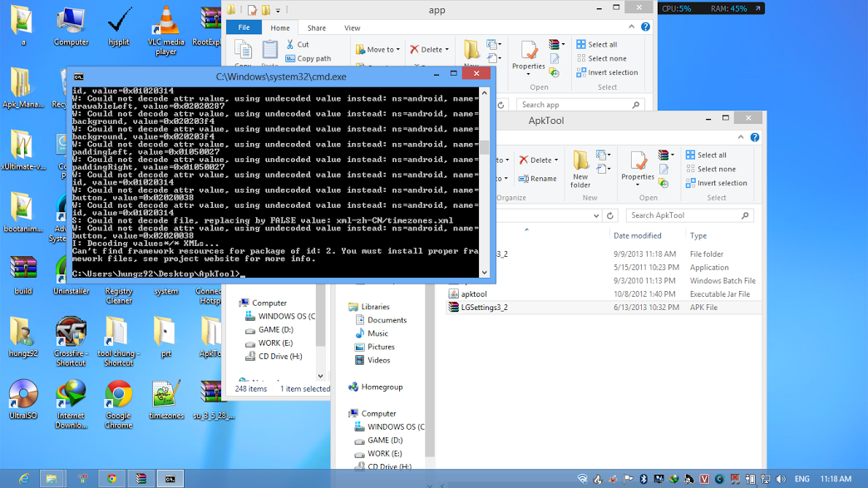The image size is (868, 488).
Task: Click the cmd window down scroll arrow
Action: click(485, 272)
